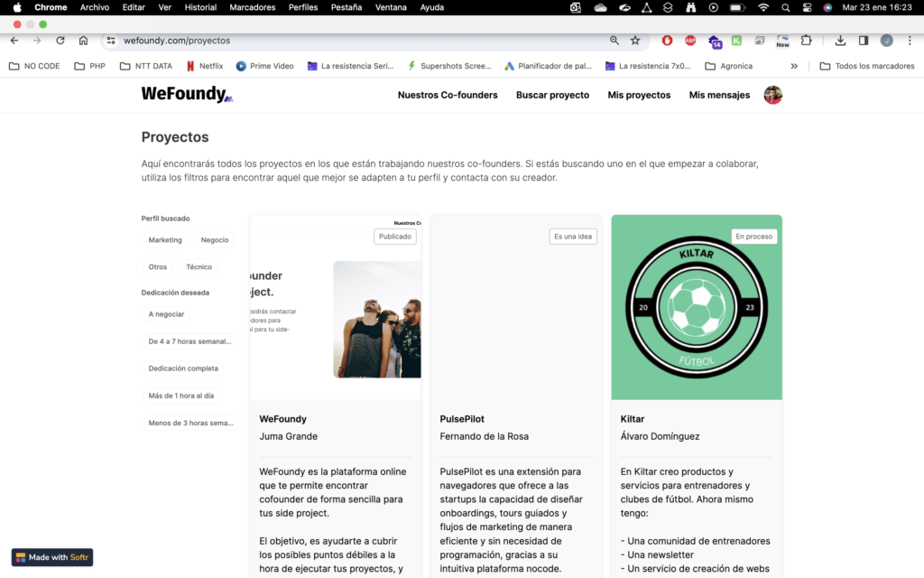Open the Chrome extensions puzzle icon
This screenshot has height=578, width=924.
pos(807,41)
